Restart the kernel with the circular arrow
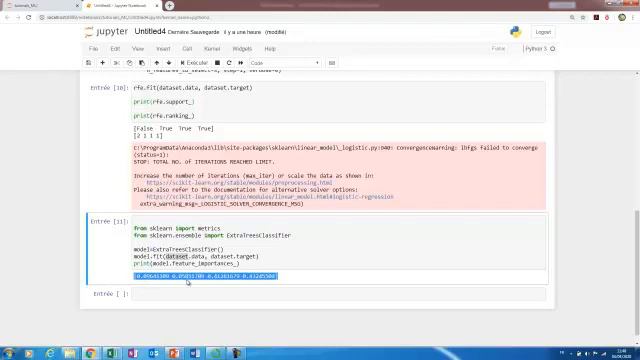This screenshot has height=360, width=640. pyautogui.click(x=229, y=63)
